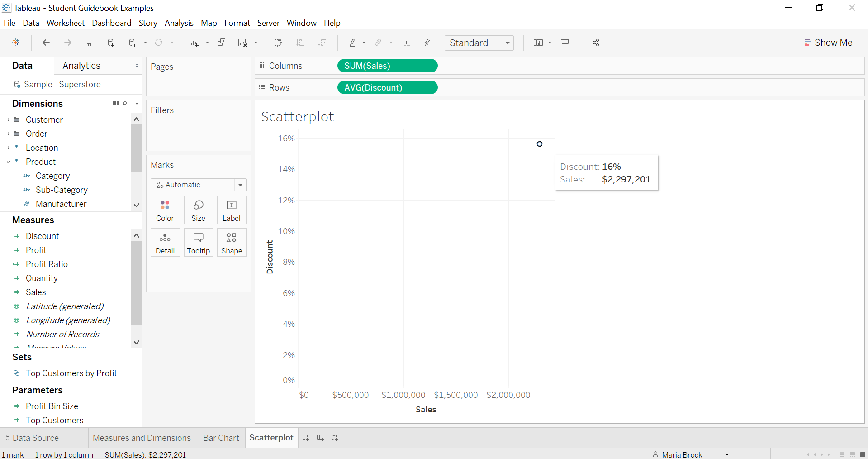Switch to the Bar Chart tab
Viewport: 868px width, 459px height.
[221, 437]
